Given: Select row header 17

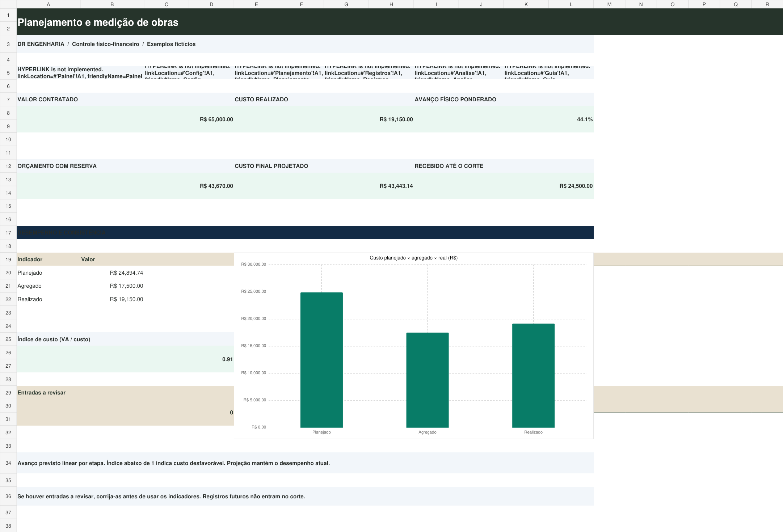Looking at the screenshot, I should (8, 233).
